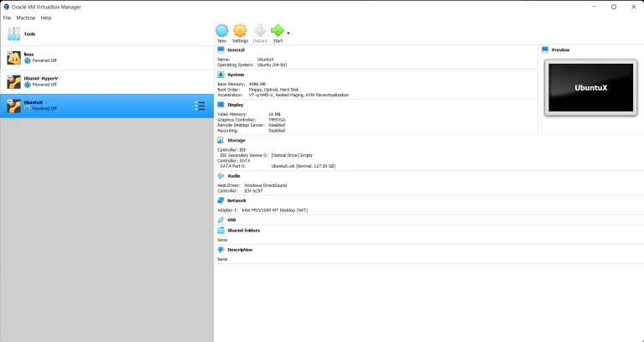Click Ubunut-HyperV Powered Off status icon
The image size is (644, 342).
(27, 85)
